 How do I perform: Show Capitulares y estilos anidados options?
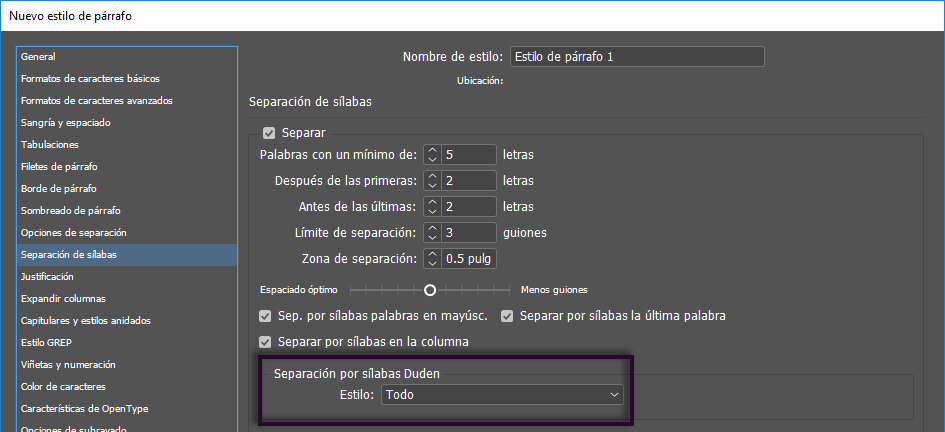pos(86,321)
